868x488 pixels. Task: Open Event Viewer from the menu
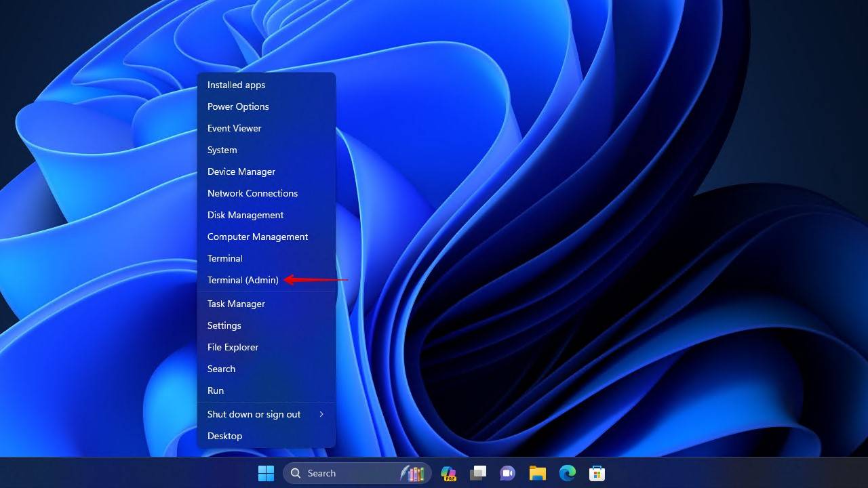(234, 128)
